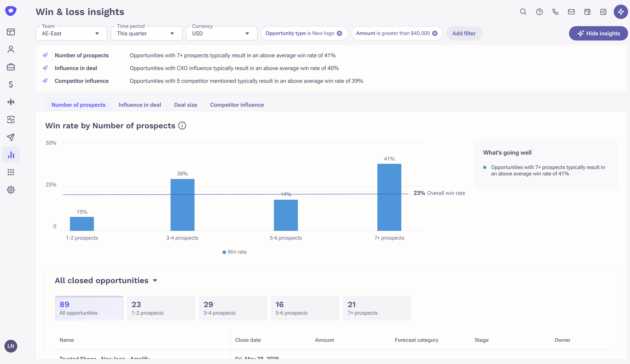Open the search icon in the top bar
Image resolution: width=630 pixels, height=364 pixels.
(x=523, y=12)
